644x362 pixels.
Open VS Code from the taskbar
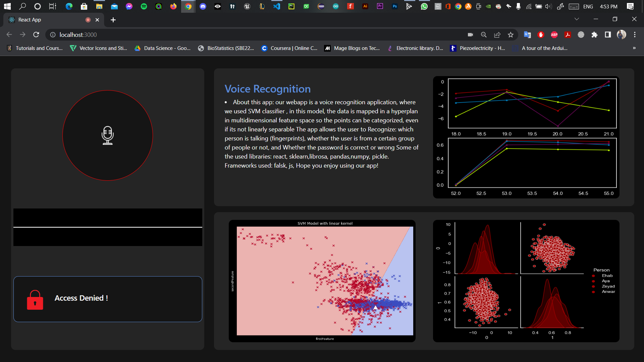[x=276, y=6]
